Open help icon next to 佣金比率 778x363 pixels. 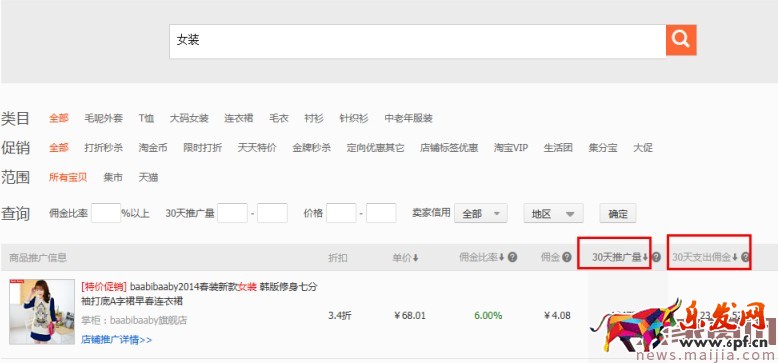tap(513, 257)
